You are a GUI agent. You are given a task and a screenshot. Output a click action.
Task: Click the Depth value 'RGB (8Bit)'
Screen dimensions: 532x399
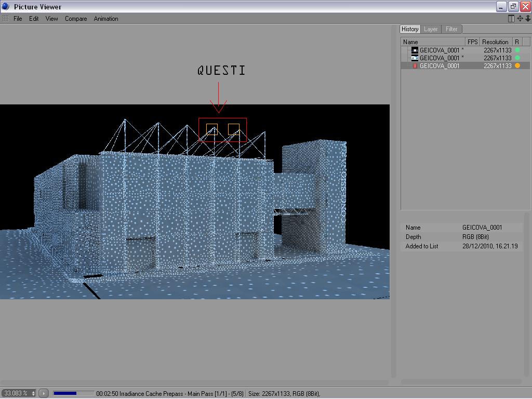(x=475, y=237)
